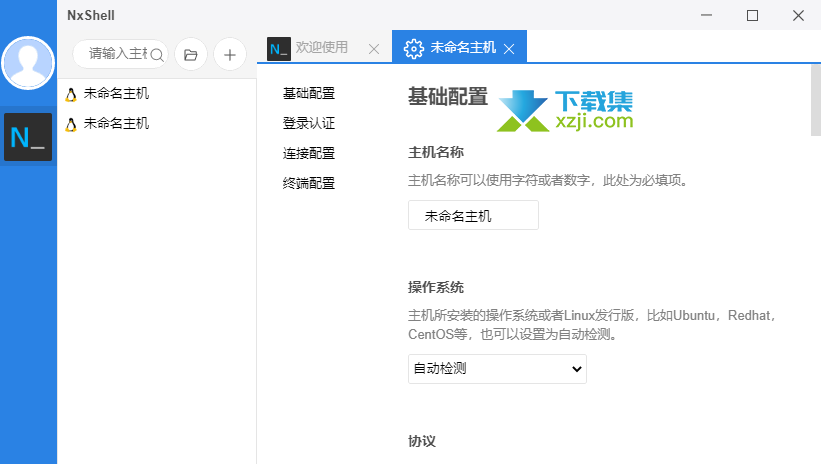The height and width of the screenshot is (464, 821).
Task: Open the 终端配置 settings section
Action: [309, 183]
